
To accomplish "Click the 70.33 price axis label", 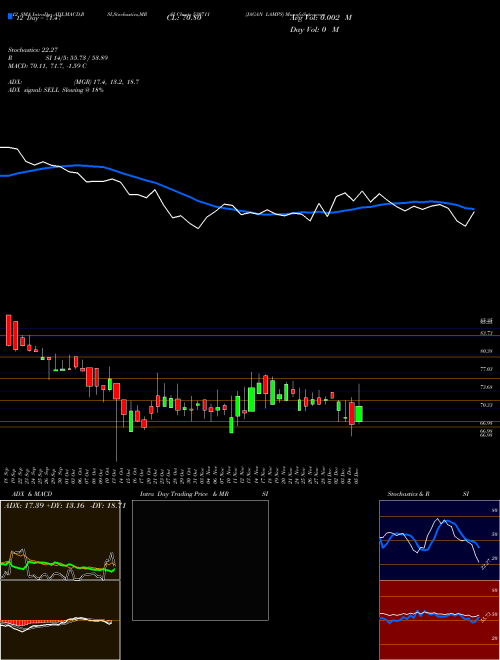I will [x=486, y=405].
